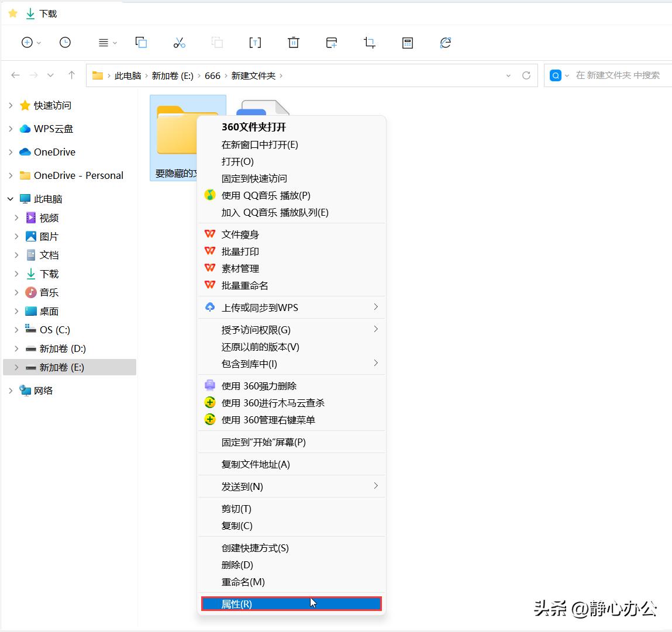The width and height of the screenshot is (672, 632).
Task: Click the back navigation arrow button
Action: click(x=15, y=75)
